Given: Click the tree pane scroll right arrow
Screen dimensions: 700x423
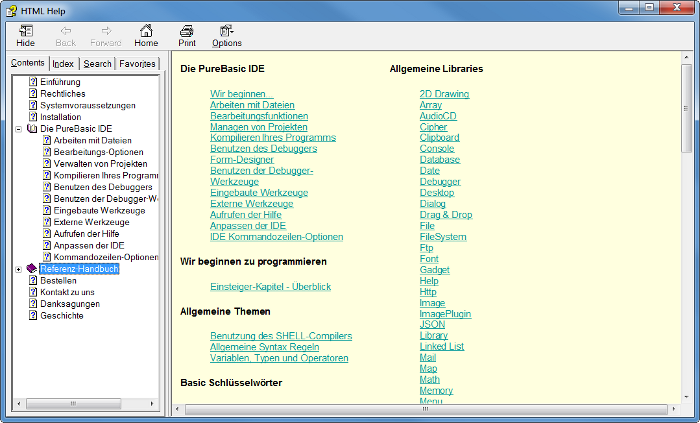Looking at the screenshot, I should pyautogui.click(x=152, y=404).
